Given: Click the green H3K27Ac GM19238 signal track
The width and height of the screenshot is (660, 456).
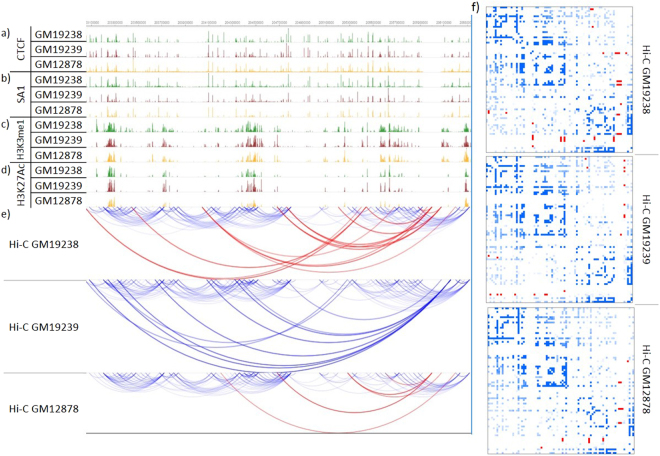Looking at the screenshot, I should [279, 171].
